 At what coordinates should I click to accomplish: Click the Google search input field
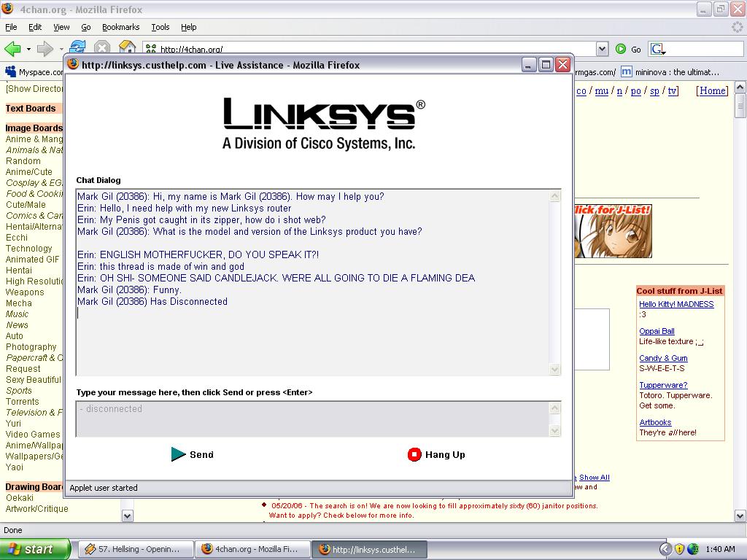click(705, 49)
